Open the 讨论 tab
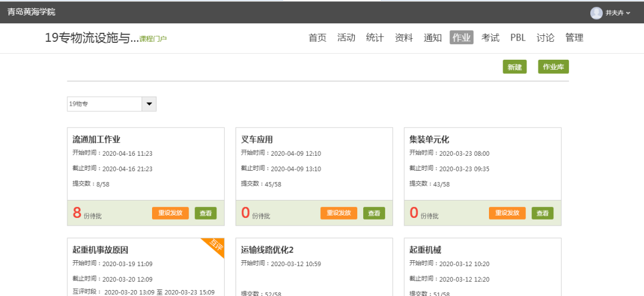The image size is (644, 296). 545,38
